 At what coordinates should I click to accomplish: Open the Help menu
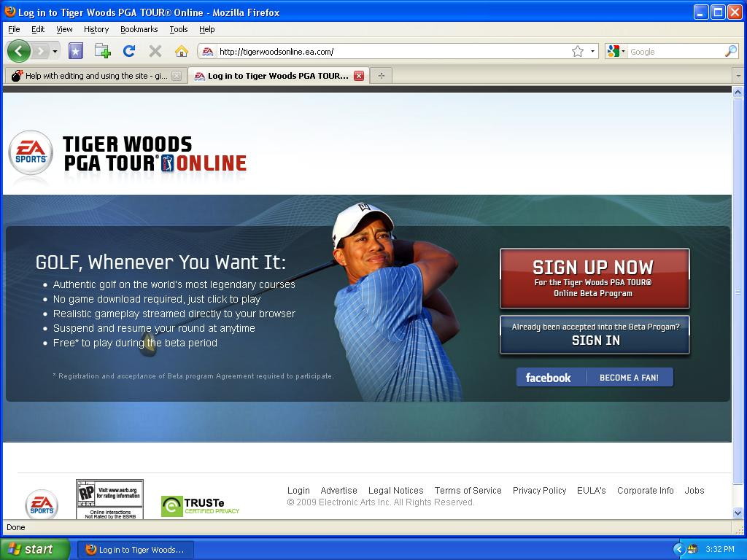pos(206,29)
